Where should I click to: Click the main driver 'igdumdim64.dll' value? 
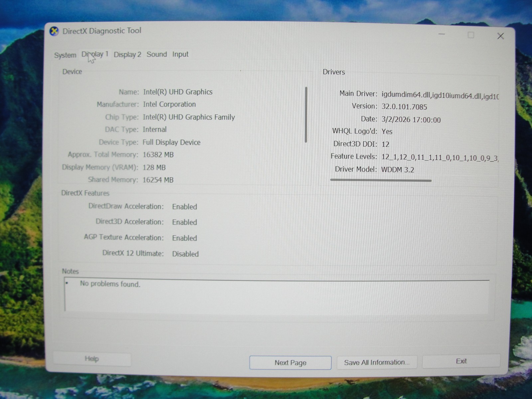point(440,95)
